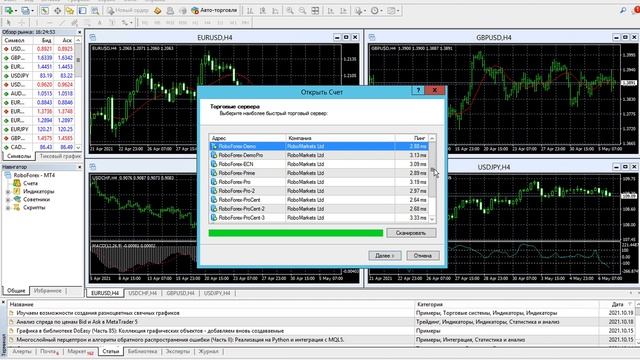
Task: Click the help question mark in dialog
Action: (x=418, y=90)
